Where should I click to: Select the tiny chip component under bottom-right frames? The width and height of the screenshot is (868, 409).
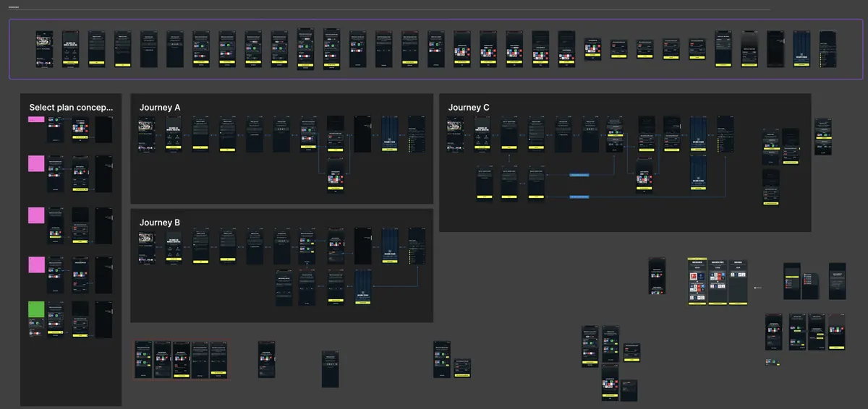773,361
